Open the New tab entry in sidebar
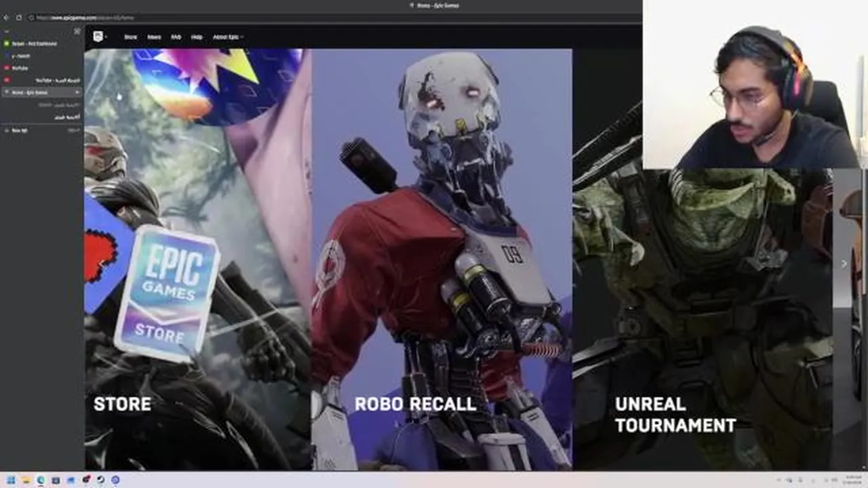 [x=41, y=130]
